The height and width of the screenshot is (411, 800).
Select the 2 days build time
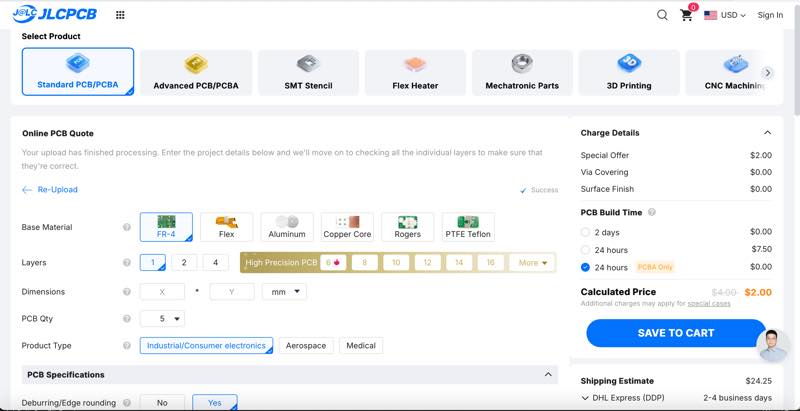586,232
